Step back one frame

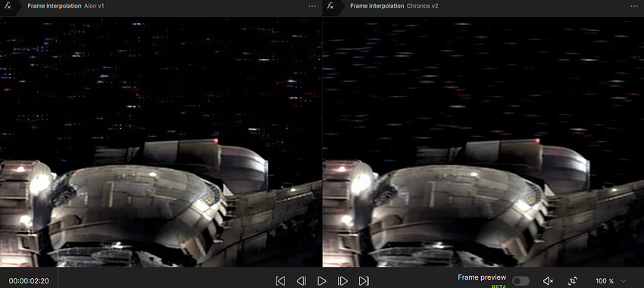[x=301, y=281]
